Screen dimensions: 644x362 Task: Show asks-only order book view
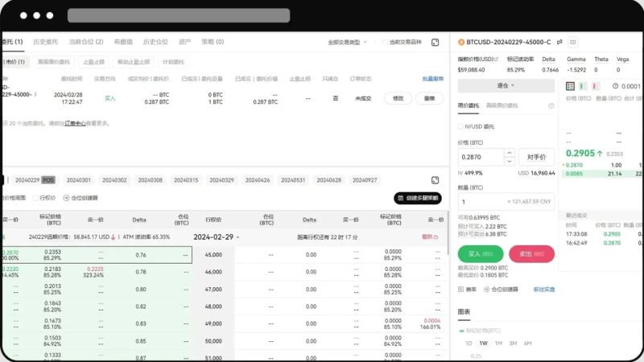[x=596, y=86]
